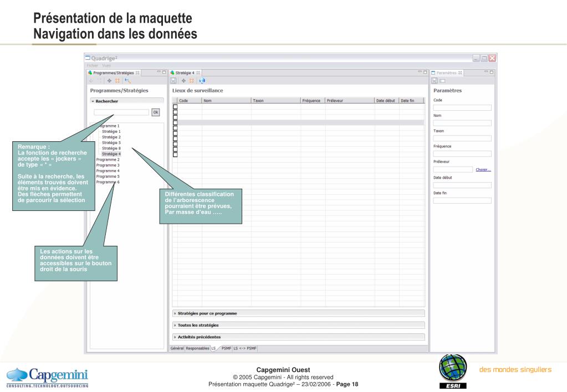Open the Fichier menu
The height and width of the screenshot is (392, 567).
[x=92, y=65]
